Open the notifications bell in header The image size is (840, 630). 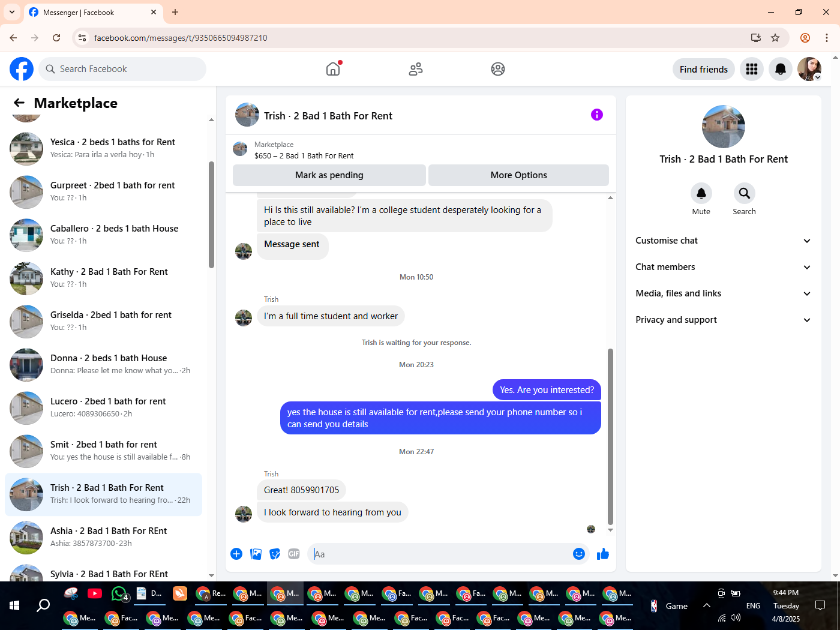click(x=781, y=69)
